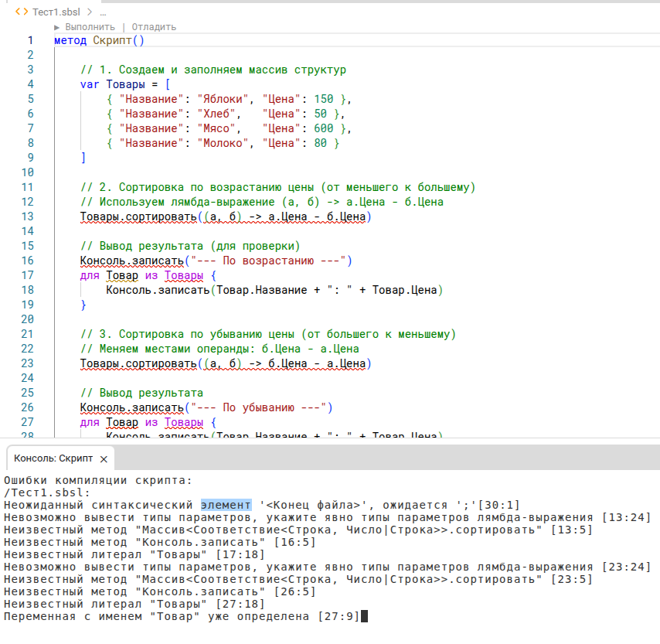Click the value 150 on line 5
The height and width of the screenshot is (644, 660).
324,99
